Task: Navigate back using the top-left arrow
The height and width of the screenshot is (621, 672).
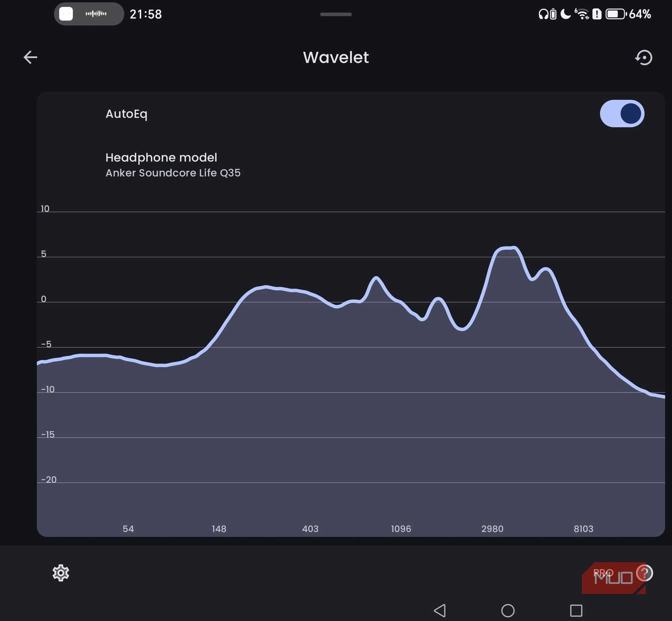Action: 30,57
